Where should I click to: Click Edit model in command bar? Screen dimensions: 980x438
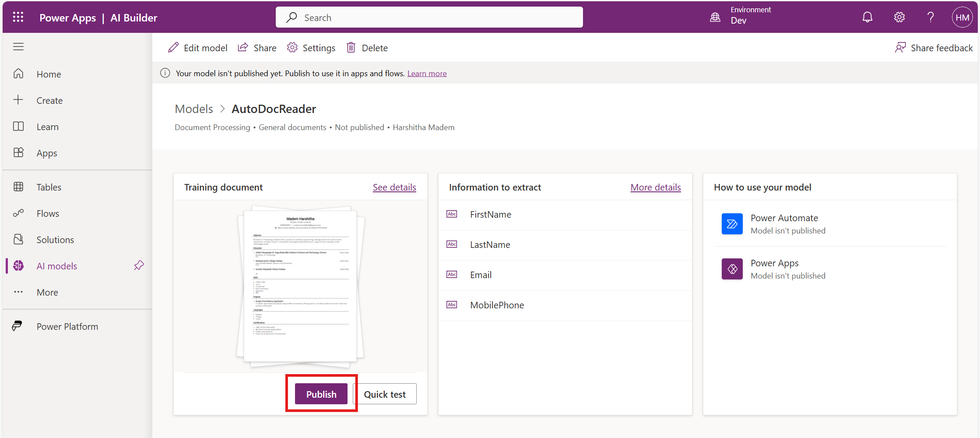[198, 48]
